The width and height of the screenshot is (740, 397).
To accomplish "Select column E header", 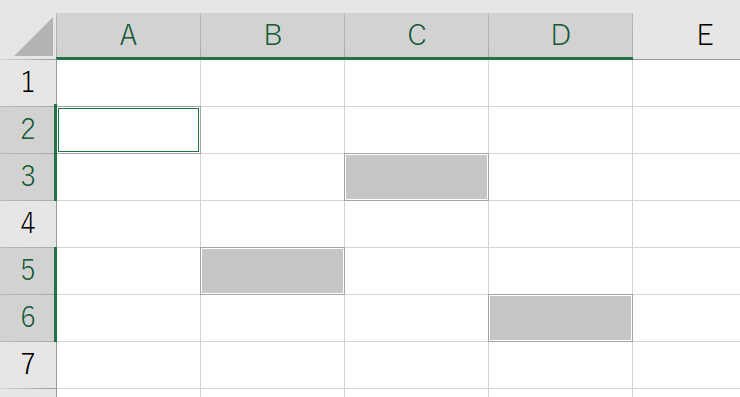I will pyautogui.click(x=687, y=35).
